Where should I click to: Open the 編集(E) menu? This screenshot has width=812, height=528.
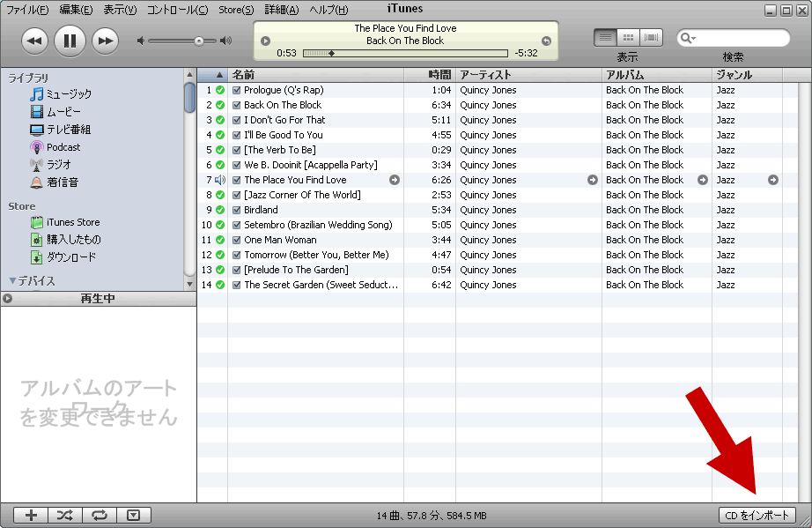76,10
